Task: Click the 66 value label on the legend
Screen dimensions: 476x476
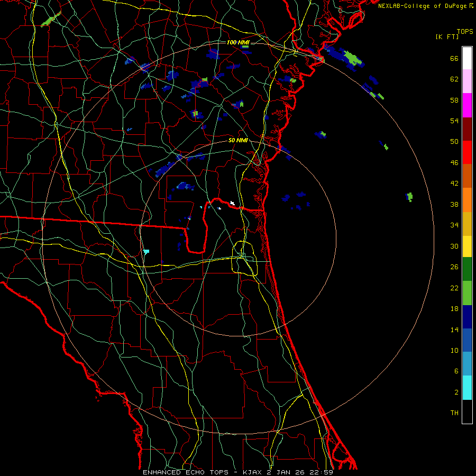Action: coord(454,59)
